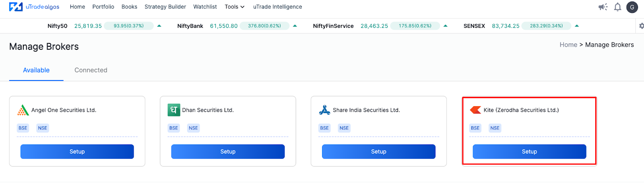The height and width of the screenshot is (183, 644).
Task: Click Kite (Zerodha Securities Ltd.) name
Action: coord(521,110)
